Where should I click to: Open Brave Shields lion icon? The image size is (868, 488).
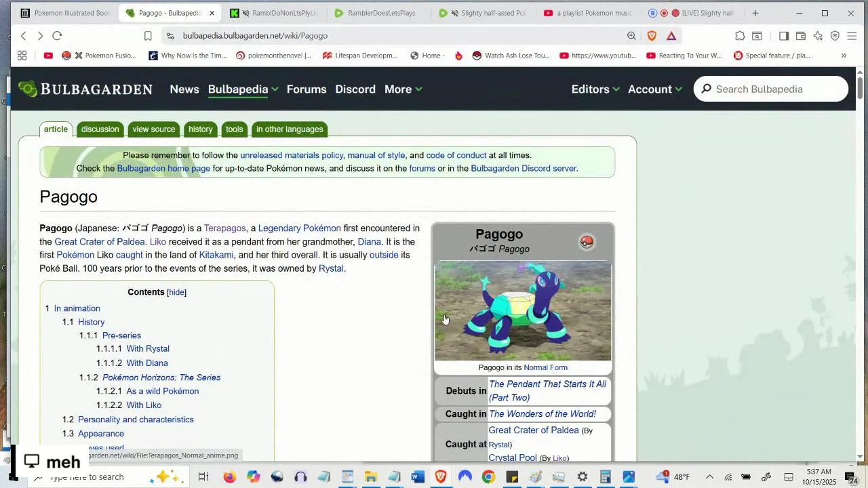(x=652, y=36)
